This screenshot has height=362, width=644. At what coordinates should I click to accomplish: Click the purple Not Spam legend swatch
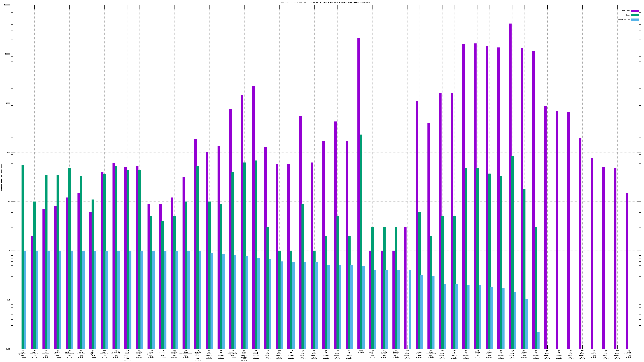coord(635,11)
